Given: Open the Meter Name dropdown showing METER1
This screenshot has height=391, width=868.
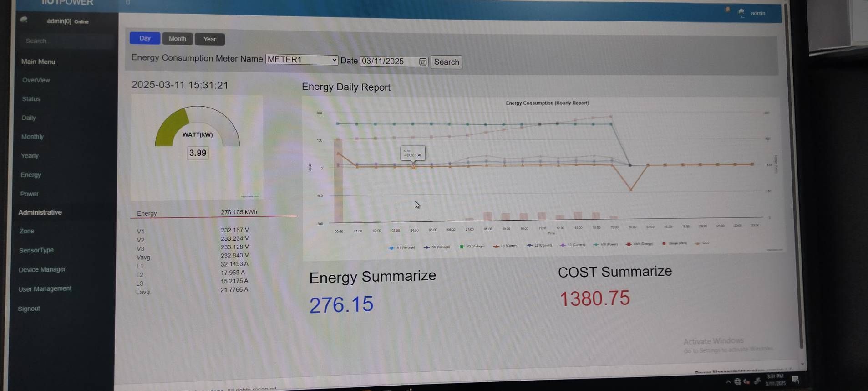Looking at the screenshot, I should [301, 60].
